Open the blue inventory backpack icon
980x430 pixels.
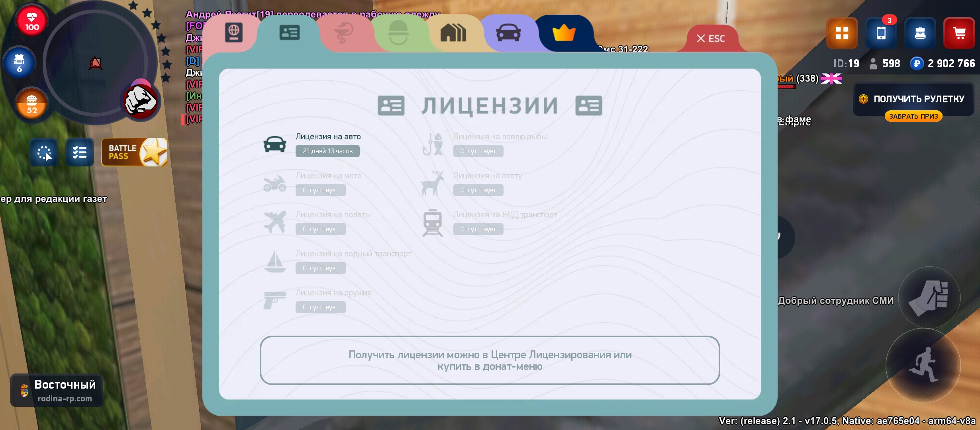(x=920, y=33)
